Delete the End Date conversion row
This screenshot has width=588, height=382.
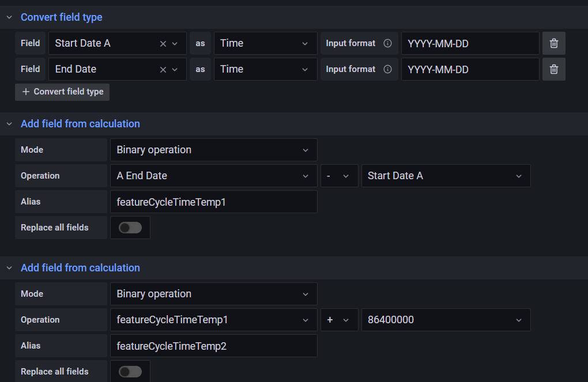coord(553,69)
